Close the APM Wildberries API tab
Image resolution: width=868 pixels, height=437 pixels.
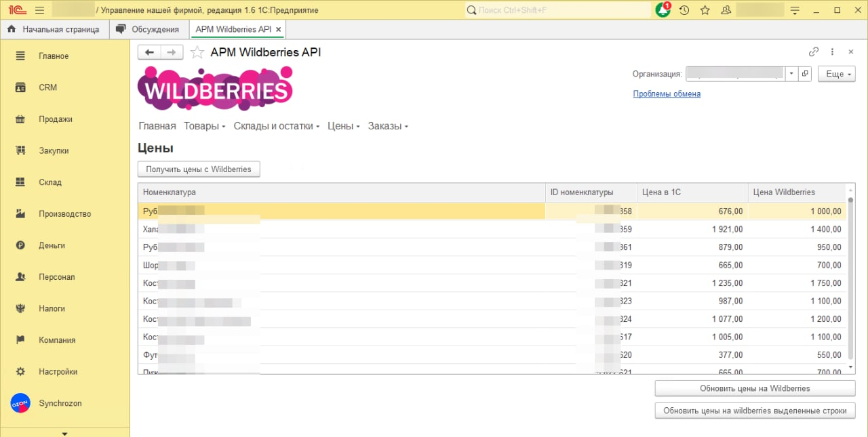(x=279, y=30)
